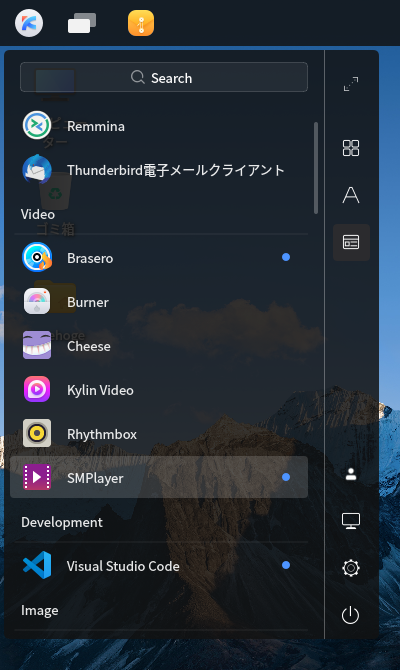Select the category view sidebar icon
Screen dimensions: 400x670
click(x=351, y=242)
